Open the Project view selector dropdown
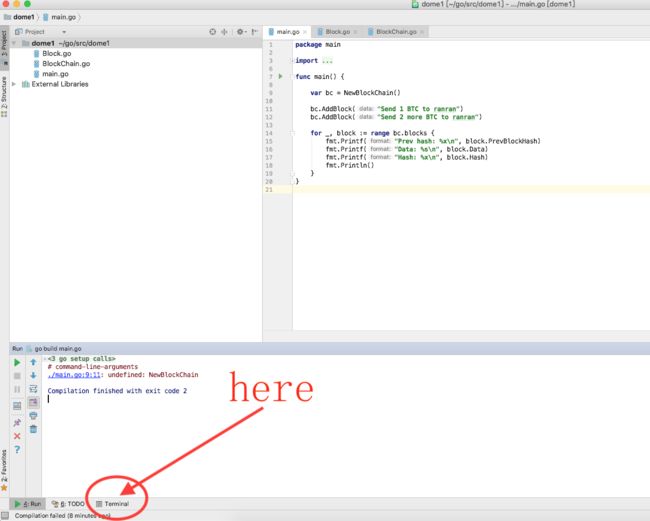 64,32
